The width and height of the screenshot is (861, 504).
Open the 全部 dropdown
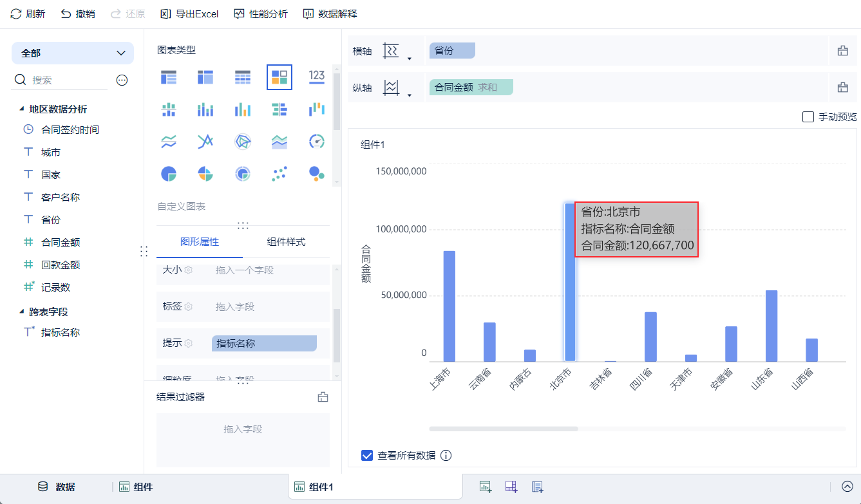coord(73,53)
